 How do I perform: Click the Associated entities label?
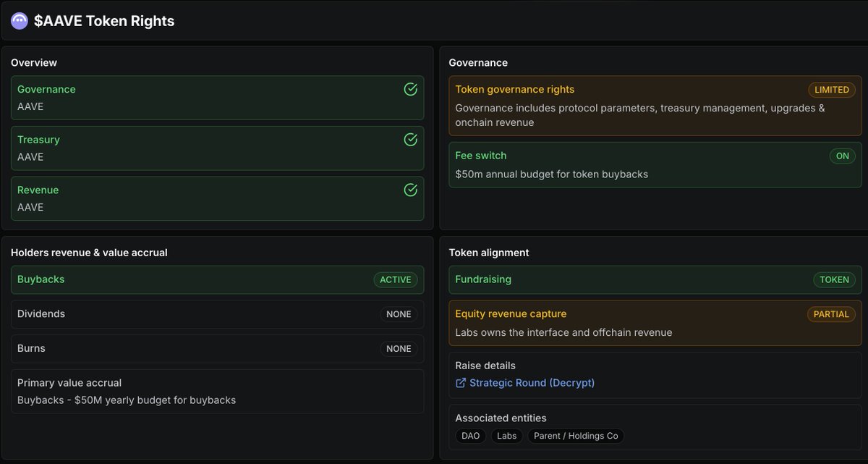pos(501,418)
